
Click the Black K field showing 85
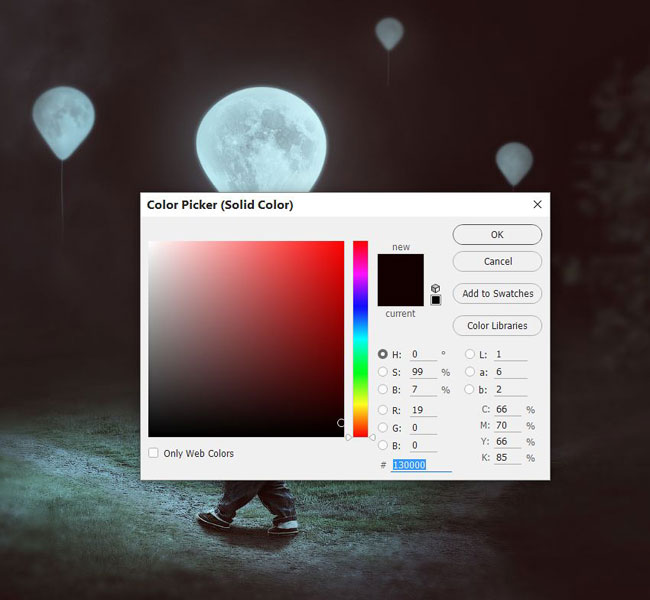click(x=507, y=457)
